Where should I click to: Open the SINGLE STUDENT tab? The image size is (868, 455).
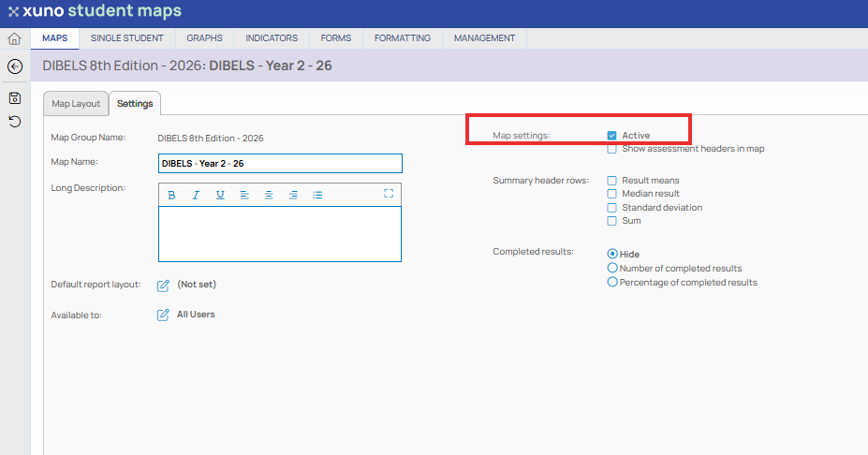click(x=127, y=38)
